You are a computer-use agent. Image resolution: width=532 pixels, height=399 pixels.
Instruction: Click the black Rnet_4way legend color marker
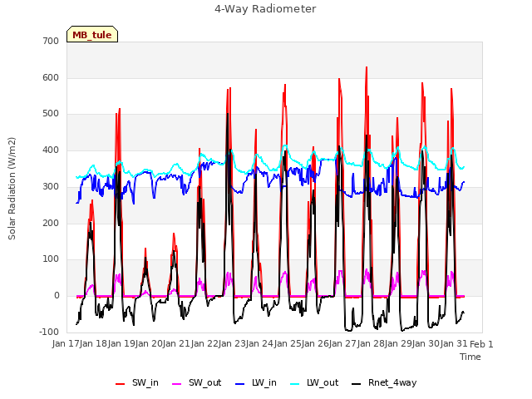[x=357, y=384]
